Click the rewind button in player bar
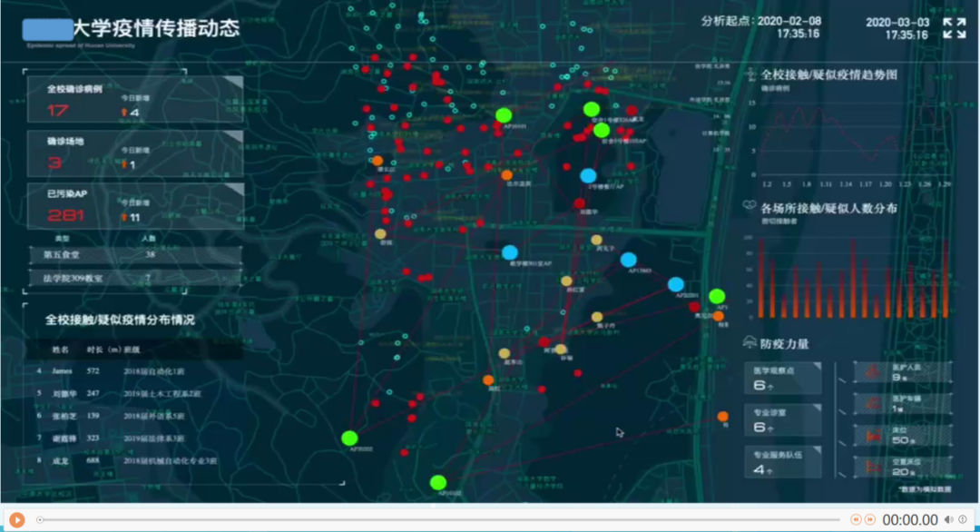The width and height of the screenshot is (980, 532). click(855, 519)
